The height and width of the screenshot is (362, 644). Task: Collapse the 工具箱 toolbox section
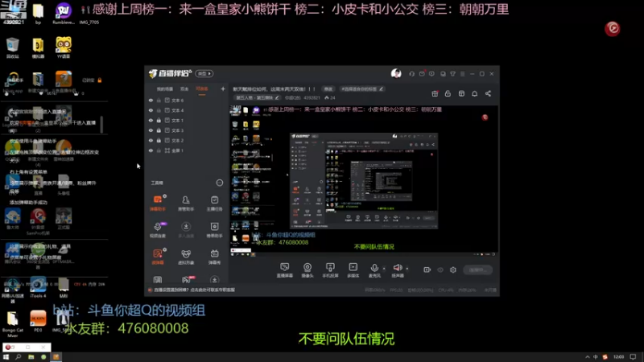219,183
